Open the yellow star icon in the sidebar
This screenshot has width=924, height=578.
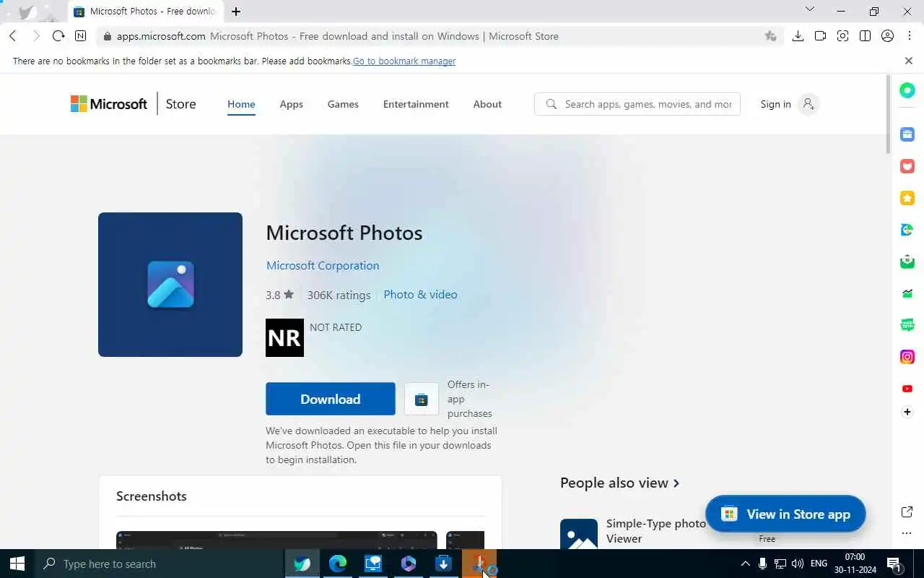pyautogui.click(x=907, y=198)
